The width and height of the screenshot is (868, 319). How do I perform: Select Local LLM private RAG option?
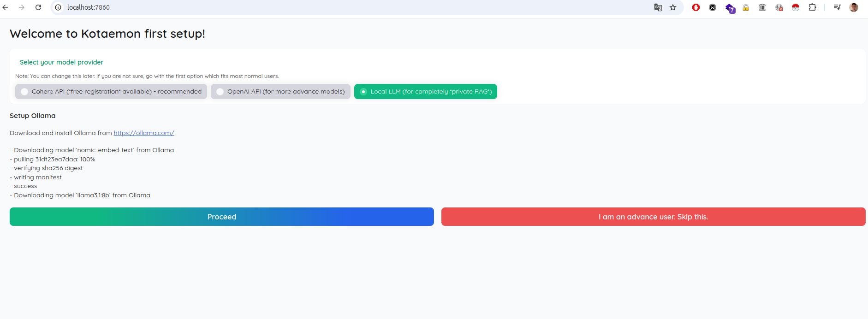coord(426,91)
